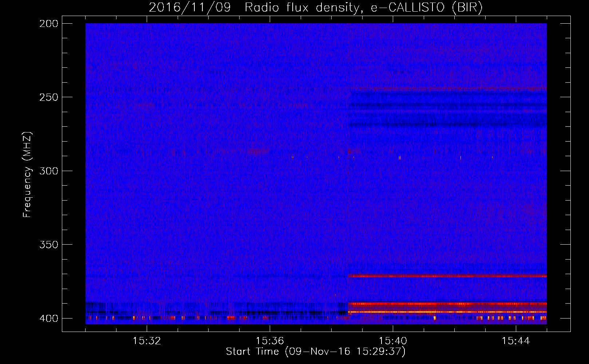The height and width of the screenshot is (364, 589).
Task: Click the yellow-red emission band near 395 MHz
Action: click(x=447, y=312)
